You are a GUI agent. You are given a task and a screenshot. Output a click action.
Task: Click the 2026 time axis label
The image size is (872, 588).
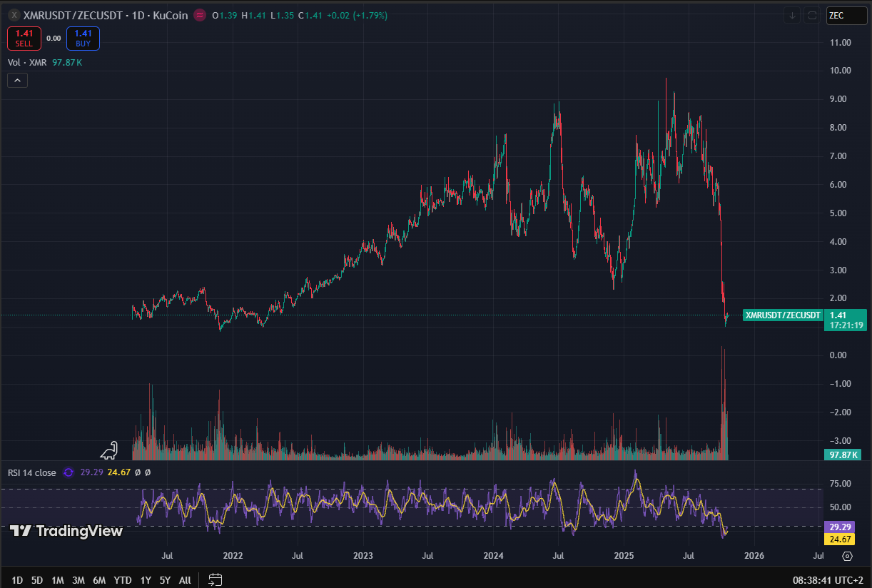(x=754, y=556)
